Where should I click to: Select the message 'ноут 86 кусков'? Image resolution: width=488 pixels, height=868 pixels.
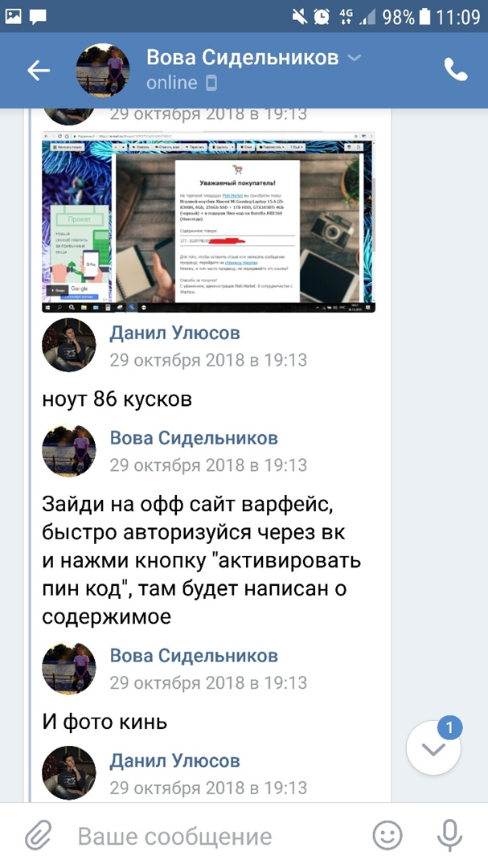click(x=117, y=399)
